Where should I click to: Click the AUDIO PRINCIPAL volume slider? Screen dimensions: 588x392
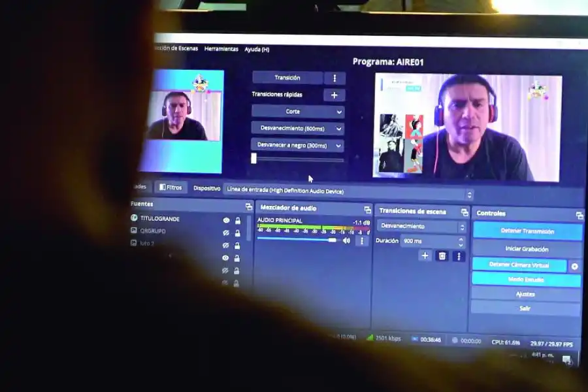point(297,240)
